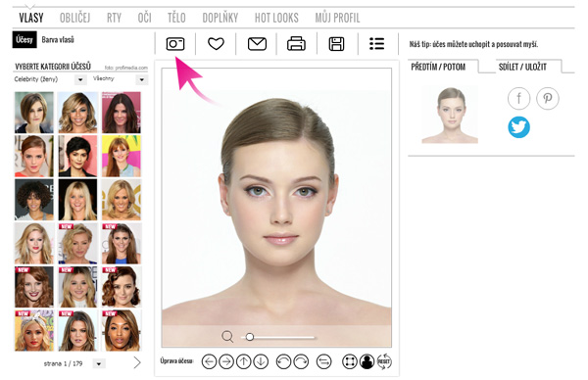Flip hairstyle horizontally swap arrows icon

324,361
